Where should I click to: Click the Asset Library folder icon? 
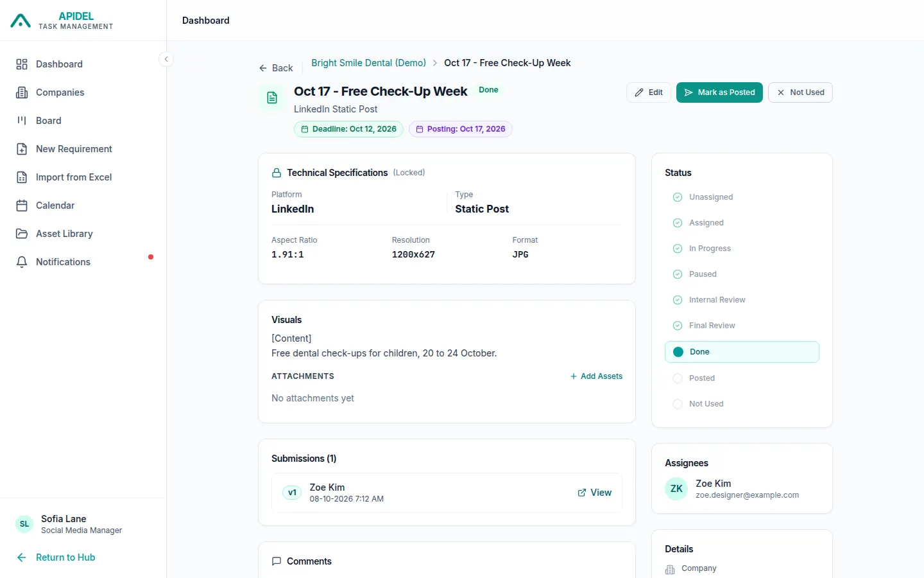[x=22, y=234]
